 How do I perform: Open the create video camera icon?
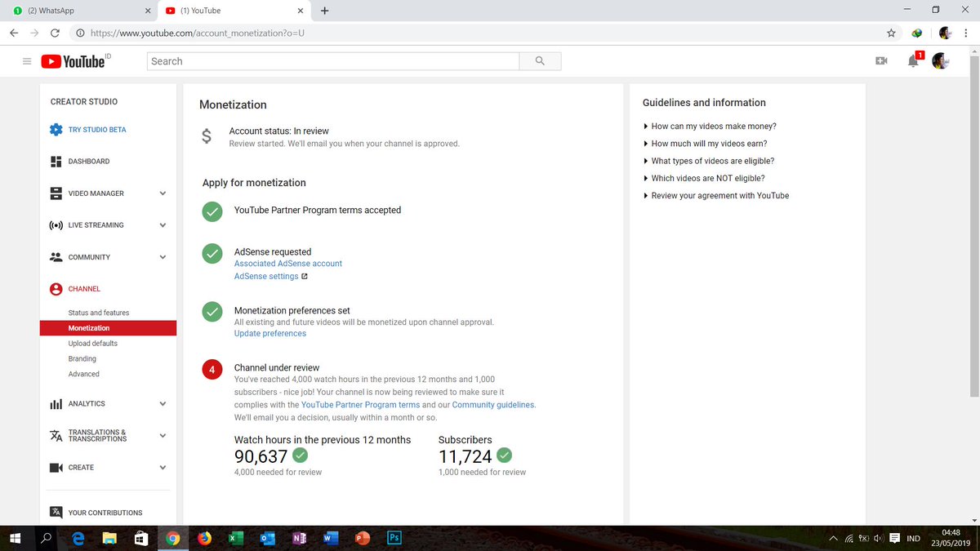tap(881, 61)
